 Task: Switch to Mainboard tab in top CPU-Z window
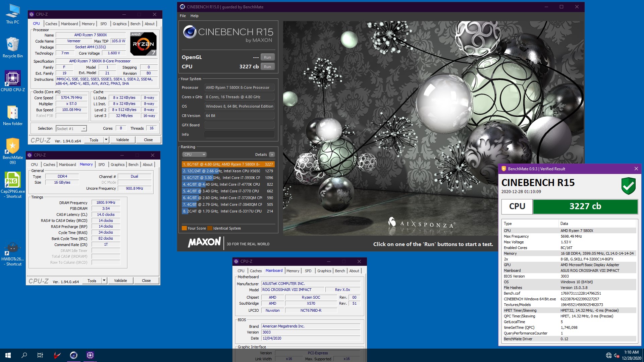[69, 24]
